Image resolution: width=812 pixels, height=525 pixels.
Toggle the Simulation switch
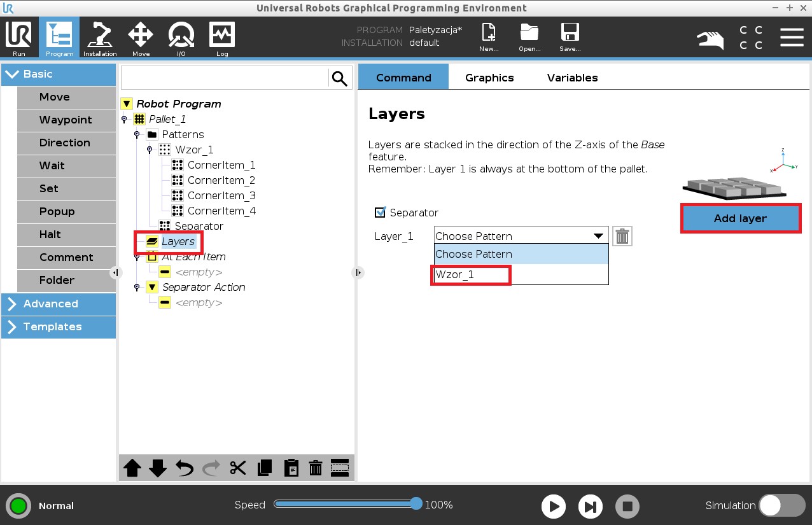782,505
